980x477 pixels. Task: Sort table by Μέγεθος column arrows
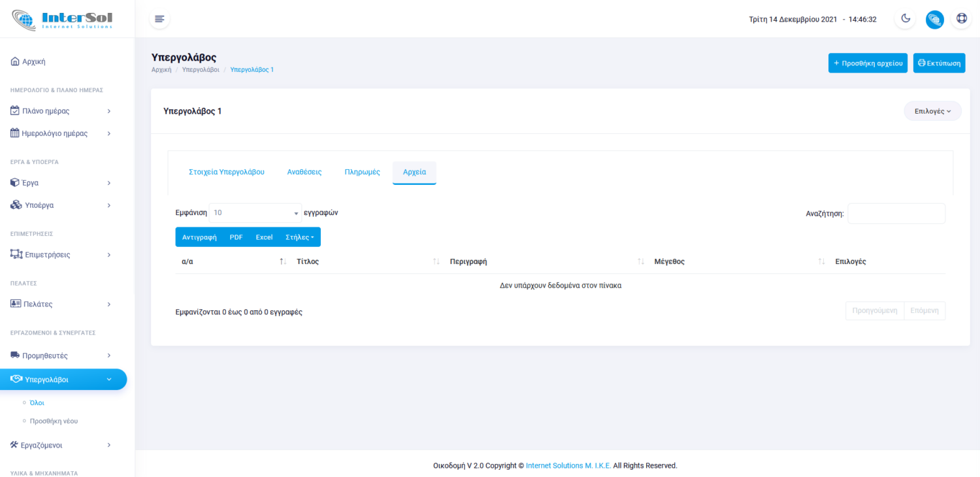click(821, 261)
